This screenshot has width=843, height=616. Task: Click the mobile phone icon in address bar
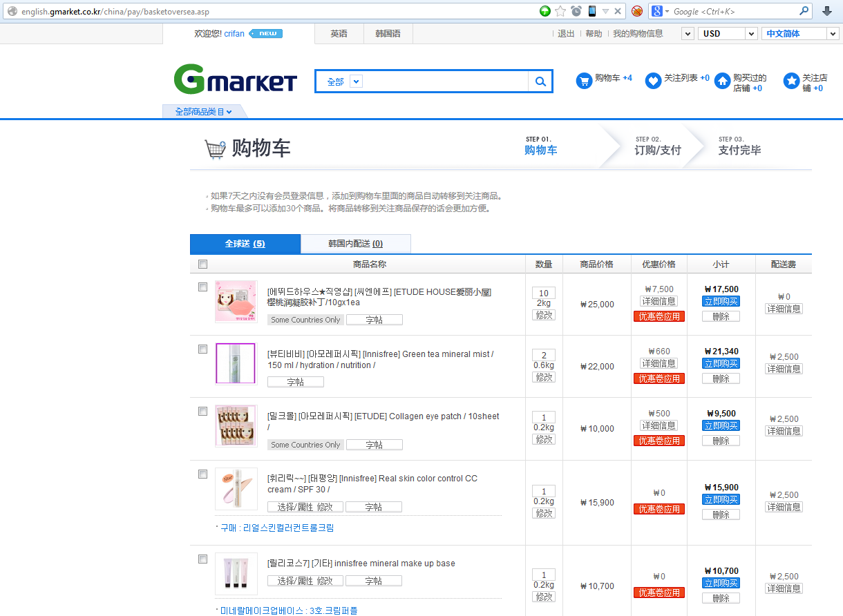point(592,11)
